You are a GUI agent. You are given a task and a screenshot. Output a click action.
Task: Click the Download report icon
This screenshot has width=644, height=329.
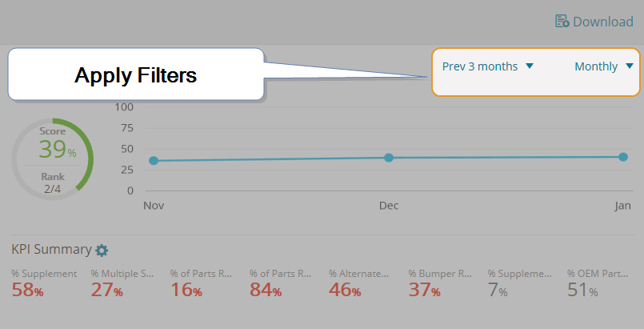[562, 22]
